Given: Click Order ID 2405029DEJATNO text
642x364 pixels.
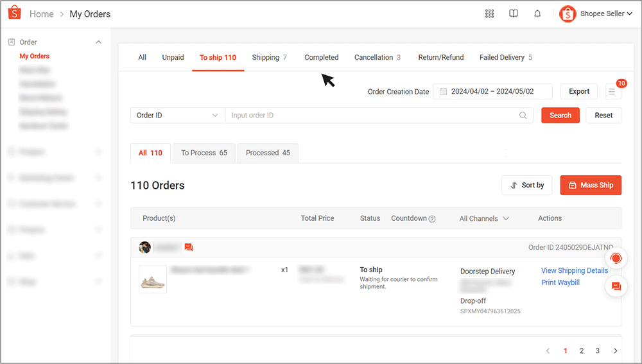Looking at the screenshot, I should point(570,247).
